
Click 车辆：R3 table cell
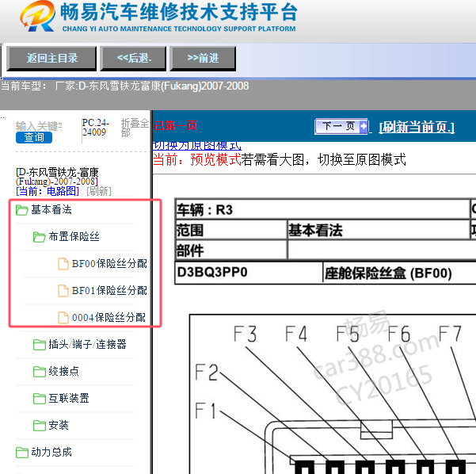[322, 209]
